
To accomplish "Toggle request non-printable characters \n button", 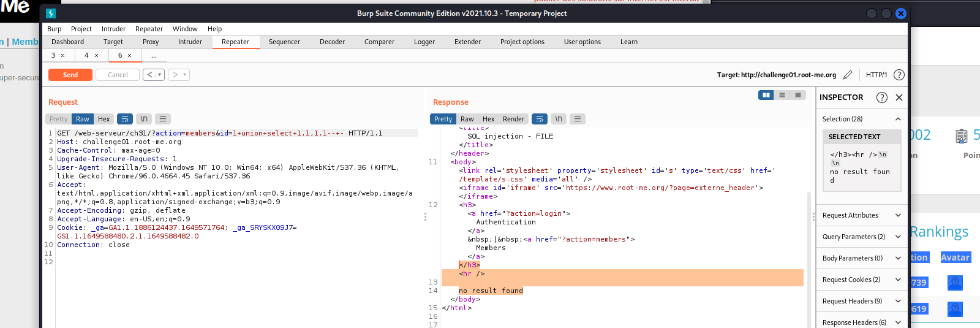I will (x=144, y=119).
